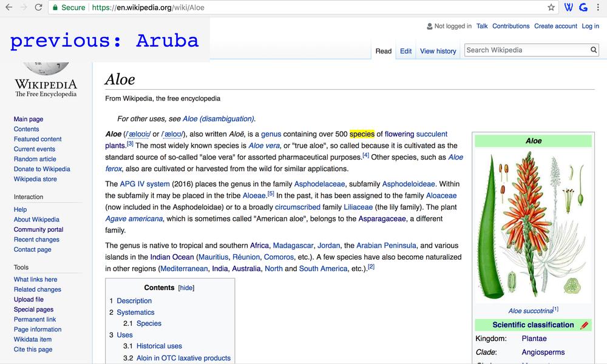Image resolution: width=607 pixels, height=364 pixels.
Task: Jump to the Systematics section in Contents
Action: 135,312
